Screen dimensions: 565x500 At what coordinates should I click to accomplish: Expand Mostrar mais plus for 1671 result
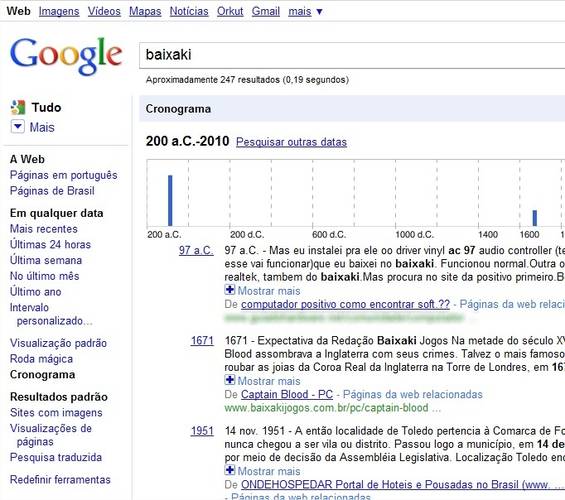pos(230,380)
